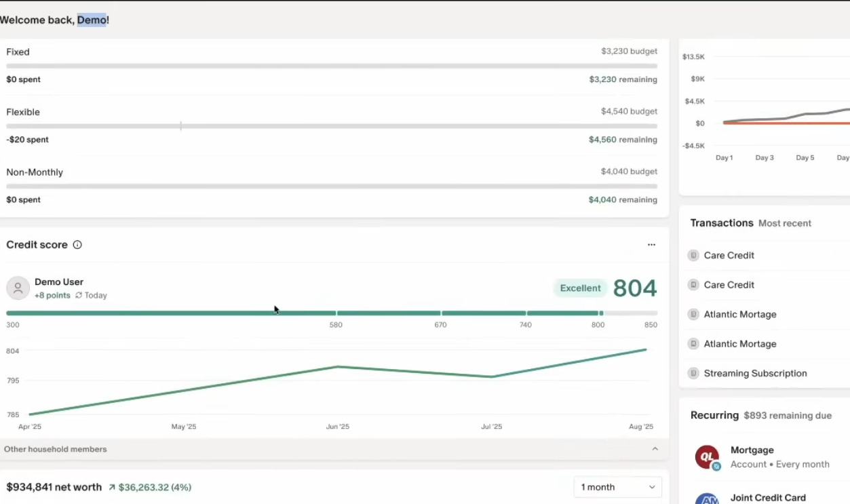Open the Credit score three-dot menu
850x504 pixels.
pyautogui.click(x=651, y=245)
